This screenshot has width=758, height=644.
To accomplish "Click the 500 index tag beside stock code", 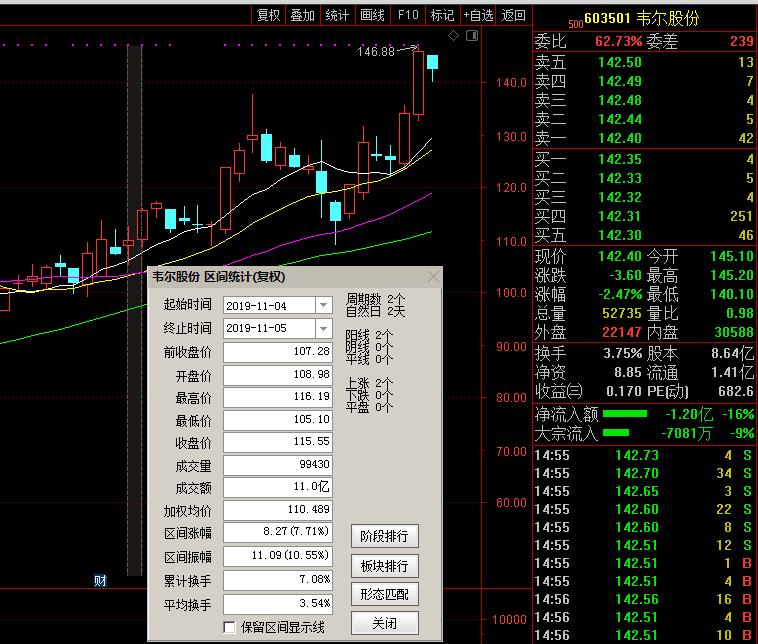I will coord(575,24).
